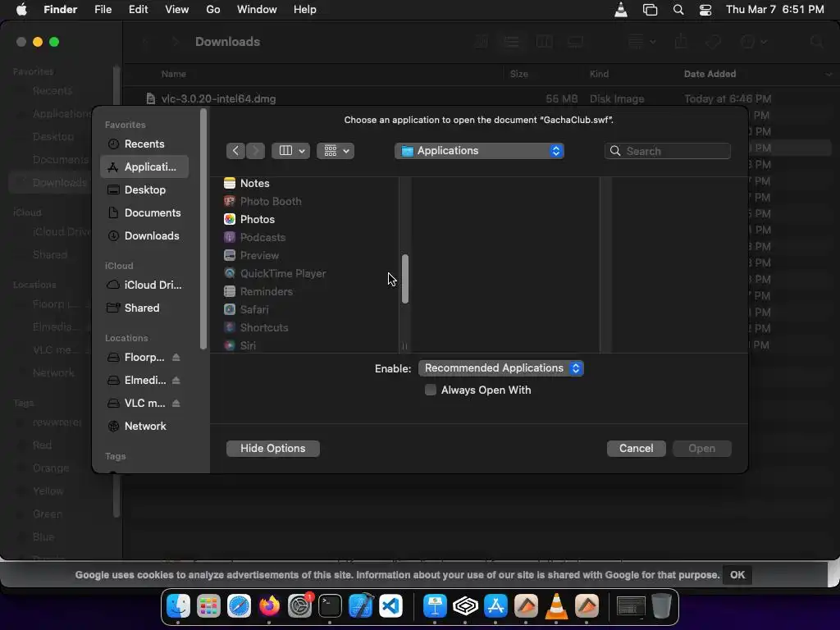The width and height of the screenshot is (840, 630).
Task: Go forward in the file dialog
Action: [255, 151]
